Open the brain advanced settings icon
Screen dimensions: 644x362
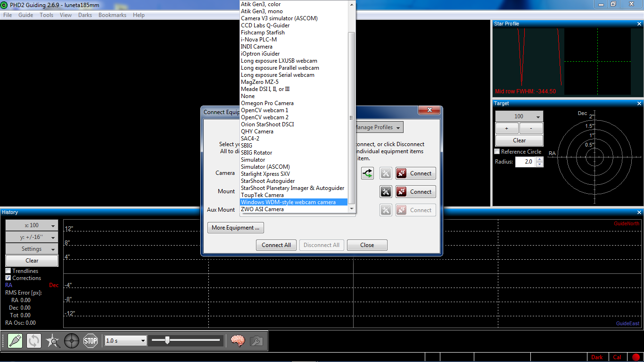pyautogui.click(x=238, y=340)
